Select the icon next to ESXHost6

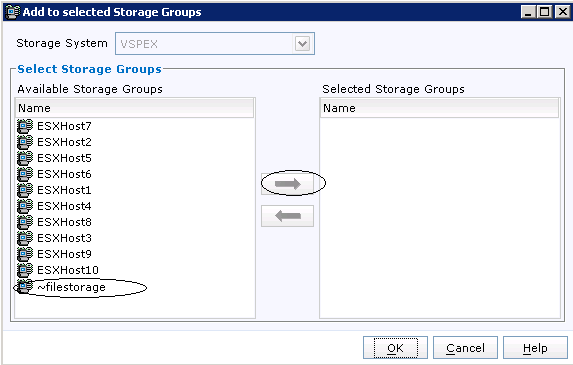point(25,175)
